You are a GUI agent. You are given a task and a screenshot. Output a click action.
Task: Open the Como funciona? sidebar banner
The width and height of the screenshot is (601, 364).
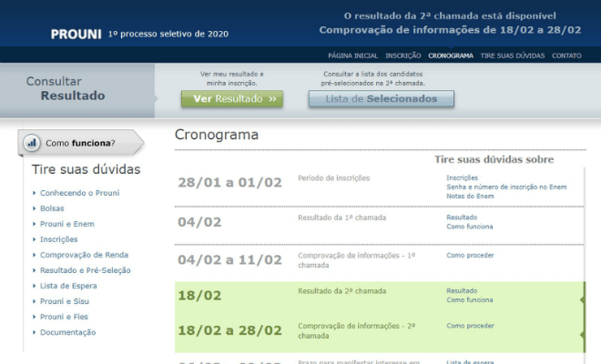[81, 143]
